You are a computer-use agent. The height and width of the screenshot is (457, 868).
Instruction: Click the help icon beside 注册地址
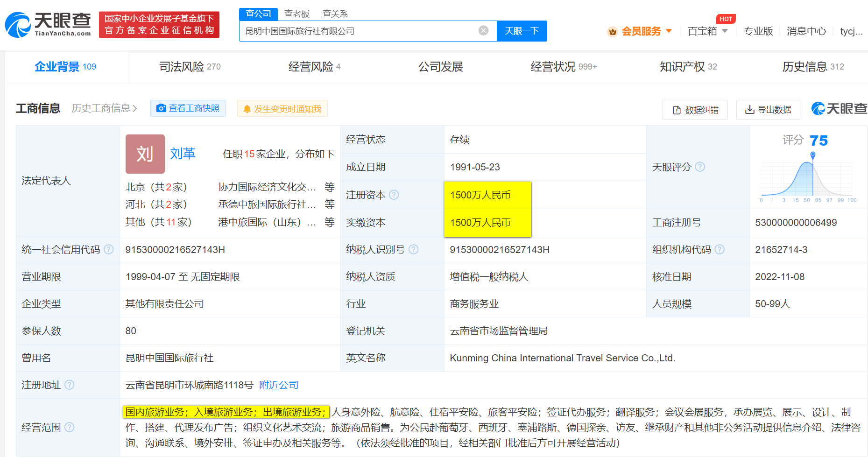tap(70, 385)
